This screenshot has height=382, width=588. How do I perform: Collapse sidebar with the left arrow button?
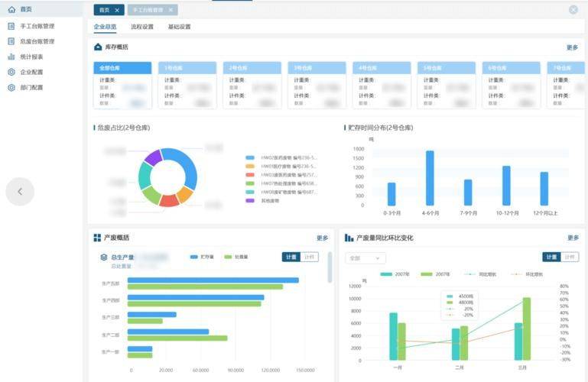pos(20,192)
